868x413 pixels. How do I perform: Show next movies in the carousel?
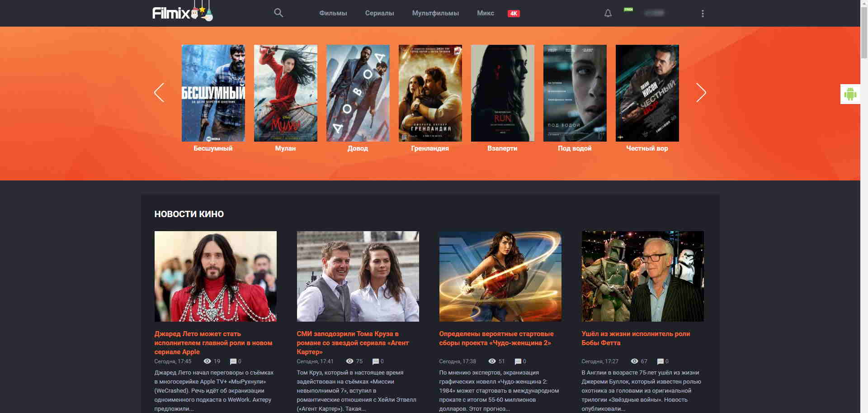701,93
